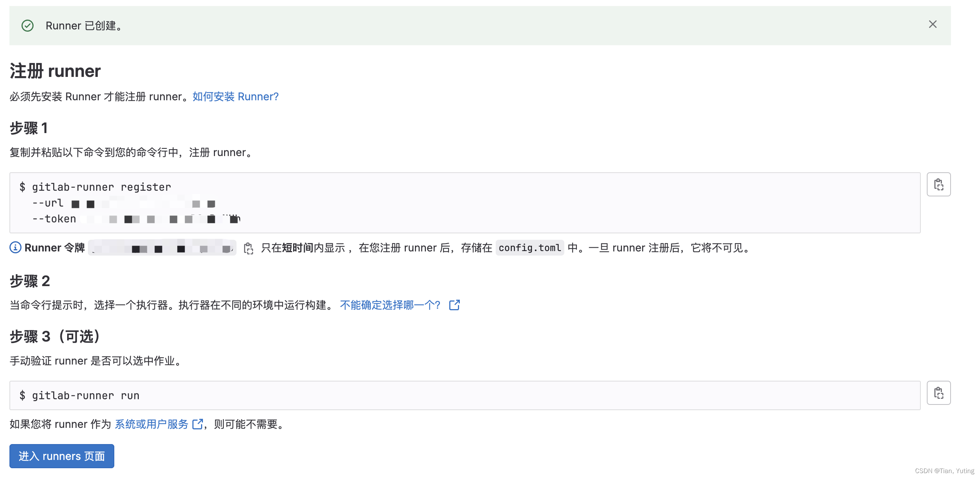The image size is (980, 478).
Task: Open the external link beside 不能确定选择哪一个?
Action: [455, 305]
